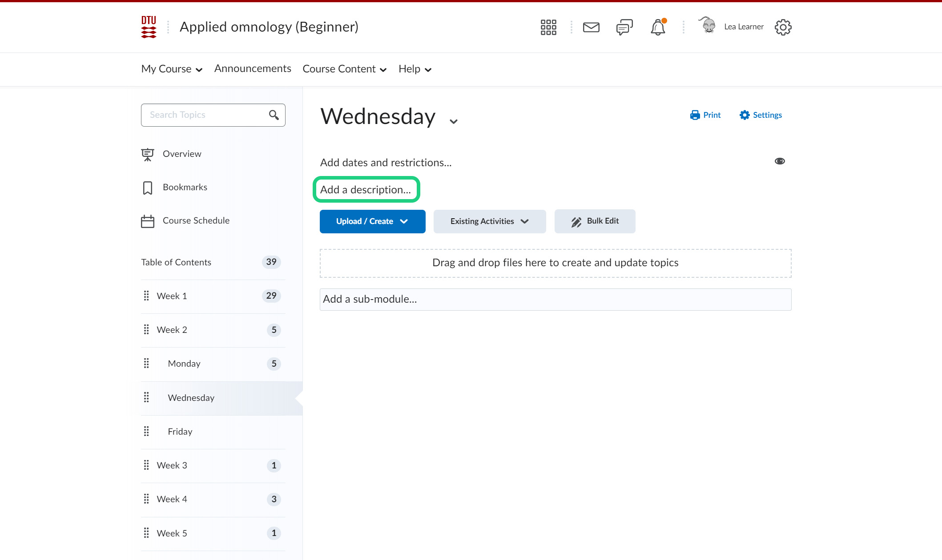Open the subscription alerts chat icon

click(624, 27)
